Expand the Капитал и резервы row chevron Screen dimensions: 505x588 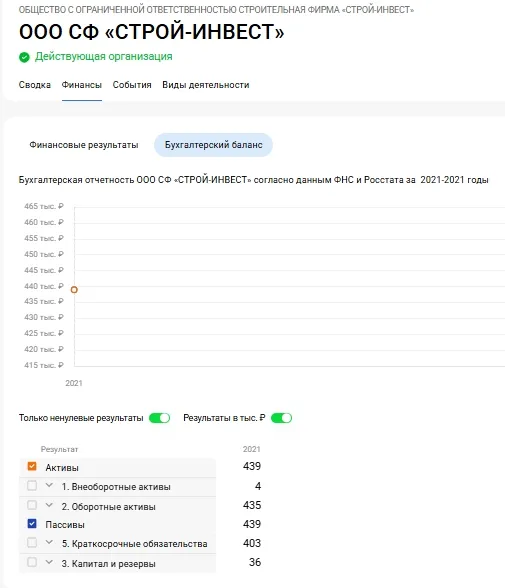pyautogui.click(x=49, y=562)
